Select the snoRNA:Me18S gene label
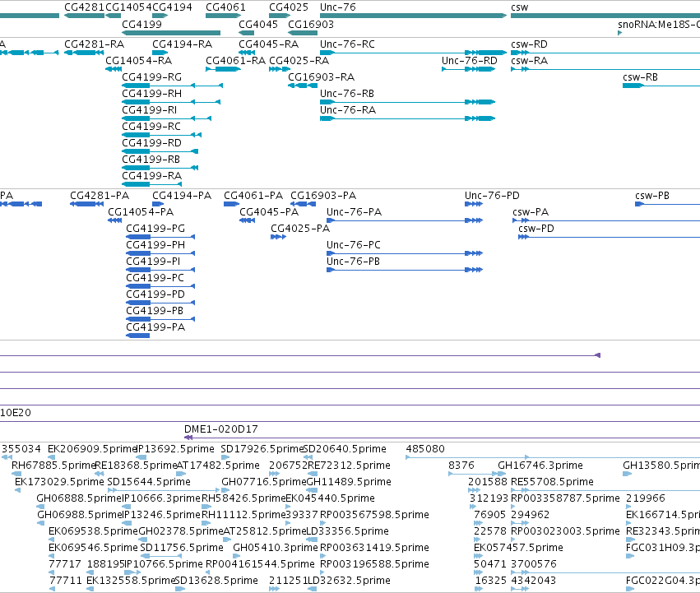This screenshot has height=593, width=700. [659, 24]
